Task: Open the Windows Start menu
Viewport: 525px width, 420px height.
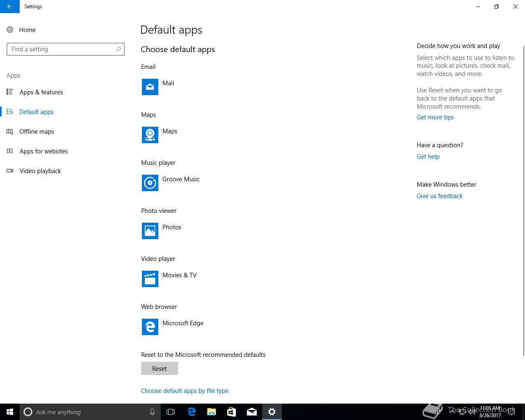Action: 10,412
